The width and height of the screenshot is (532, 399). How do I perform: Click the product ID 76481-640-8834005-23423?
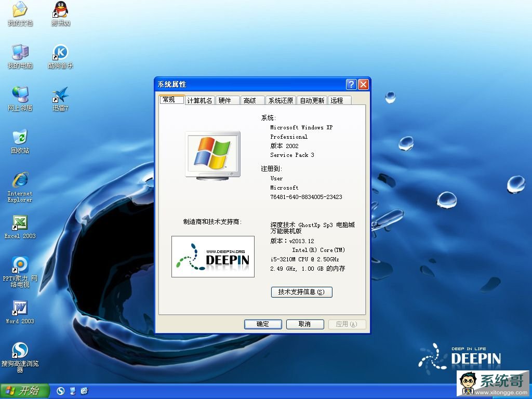(x=306, y=197)
